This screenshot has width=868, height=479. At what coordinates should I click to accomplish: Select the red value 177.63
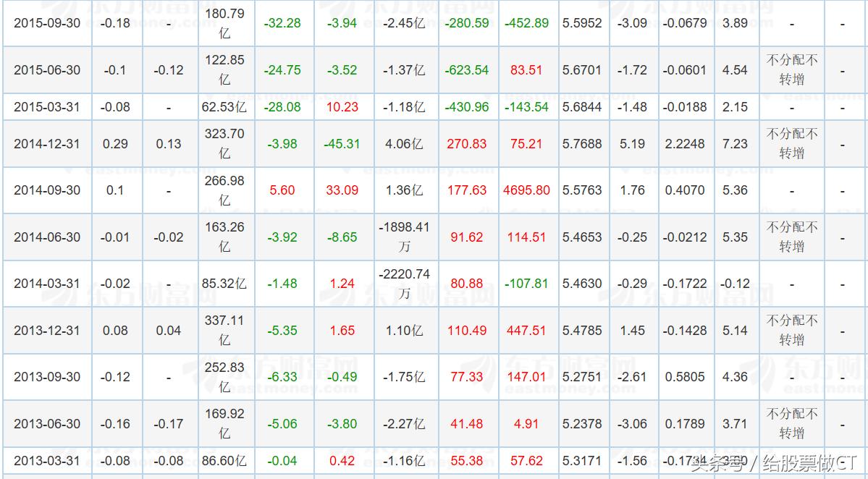pyautogui.click(x=467, y=190)
